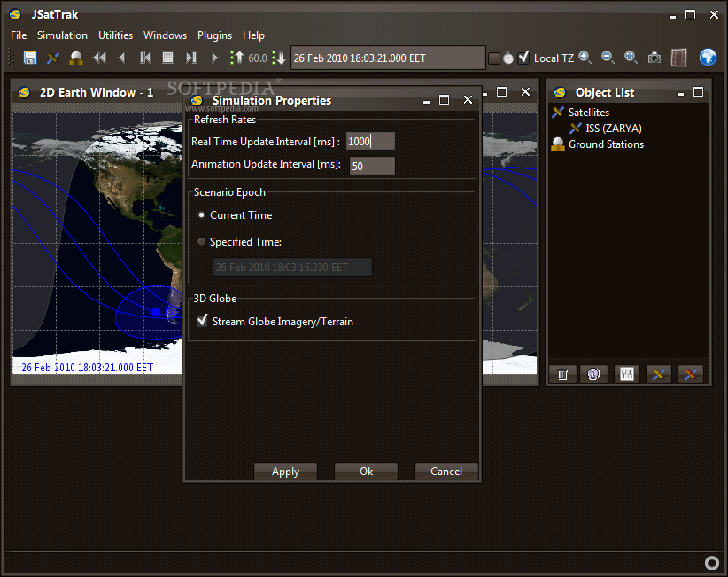728x577 pixels.
Task: Click the main date and time field
Action: [388, 58]
